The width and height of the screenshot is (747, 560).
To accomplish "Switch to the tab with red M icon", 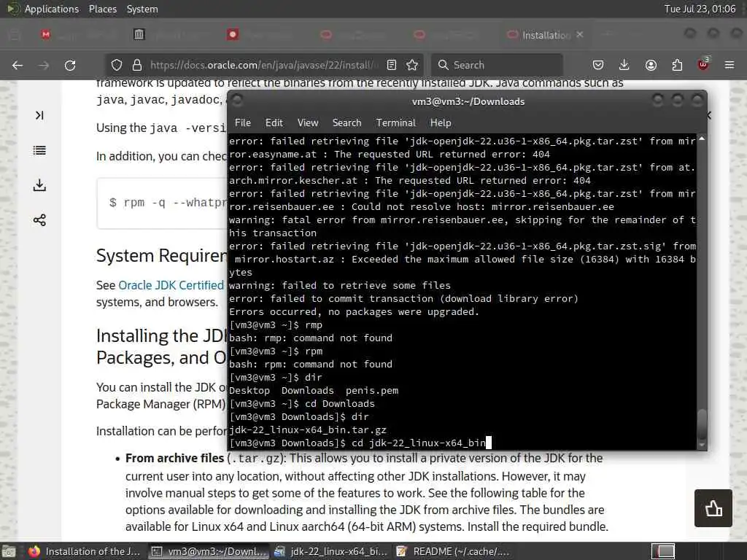I will (x=46, y=34).
